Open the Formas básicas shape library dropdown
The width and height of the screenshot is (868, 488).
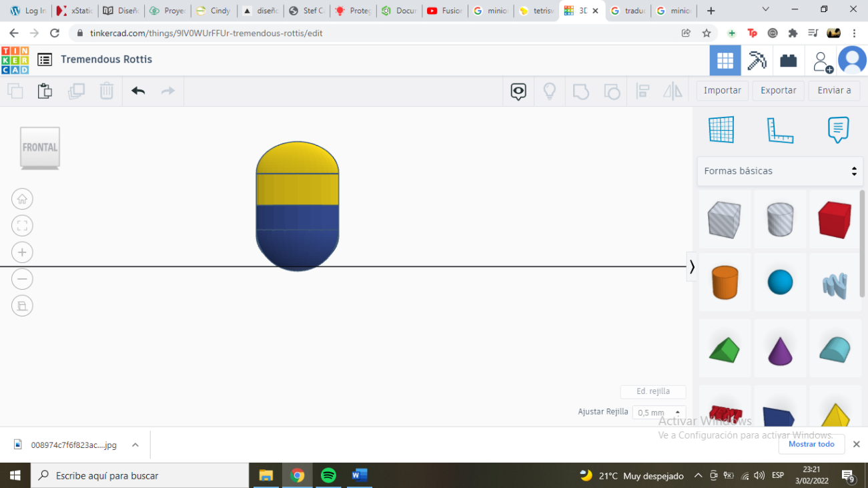[x=779, y=171]
